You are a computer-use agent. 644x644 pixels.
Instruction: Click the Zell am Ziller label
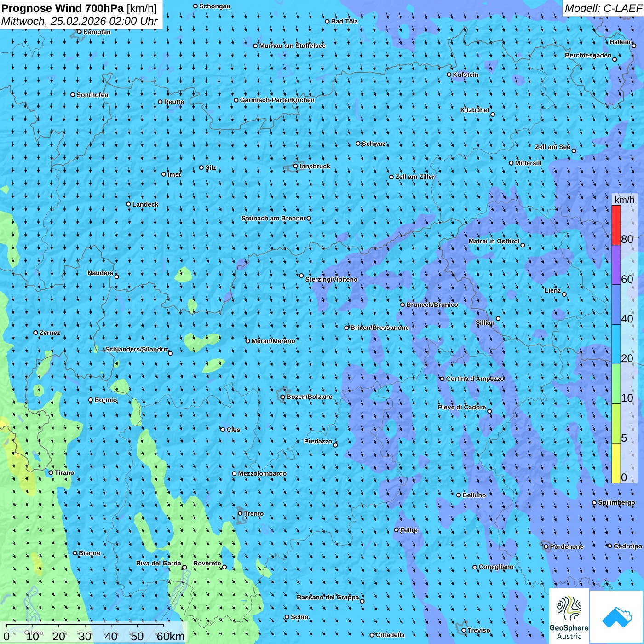[x=415, y=177]
